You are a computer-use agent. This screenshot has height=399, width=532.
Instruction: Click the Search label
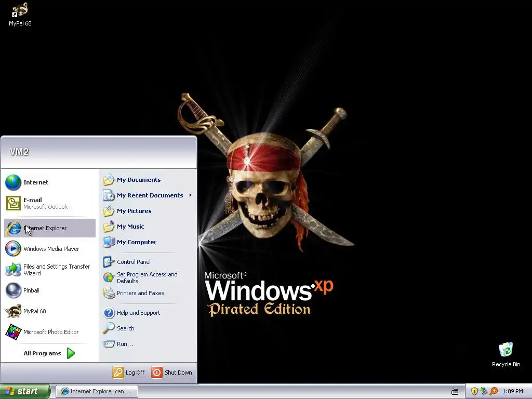126,328
